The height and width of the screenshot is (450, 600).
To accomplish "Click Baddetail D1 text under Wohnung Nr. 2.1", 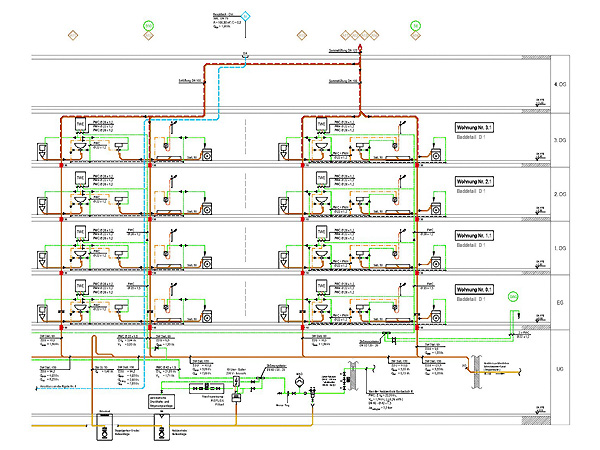I will coord(471,191).
